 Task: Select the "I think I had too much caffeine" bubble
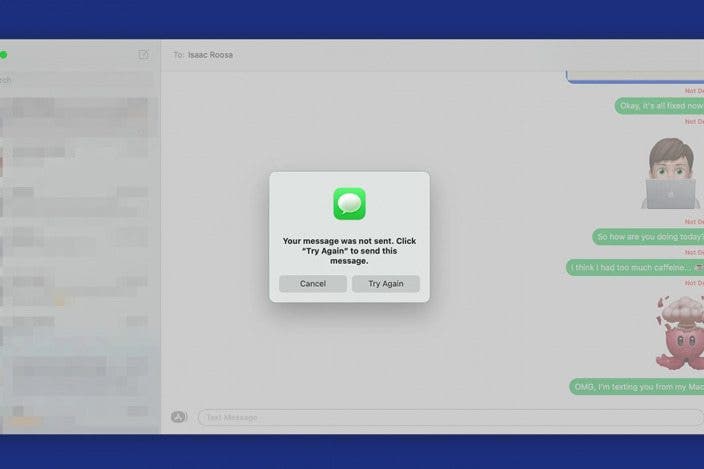tap(636, 268)
